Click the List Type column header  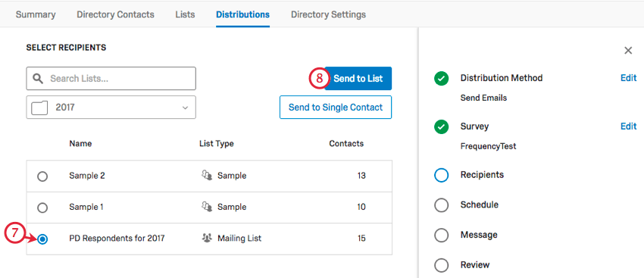point(217,144)
